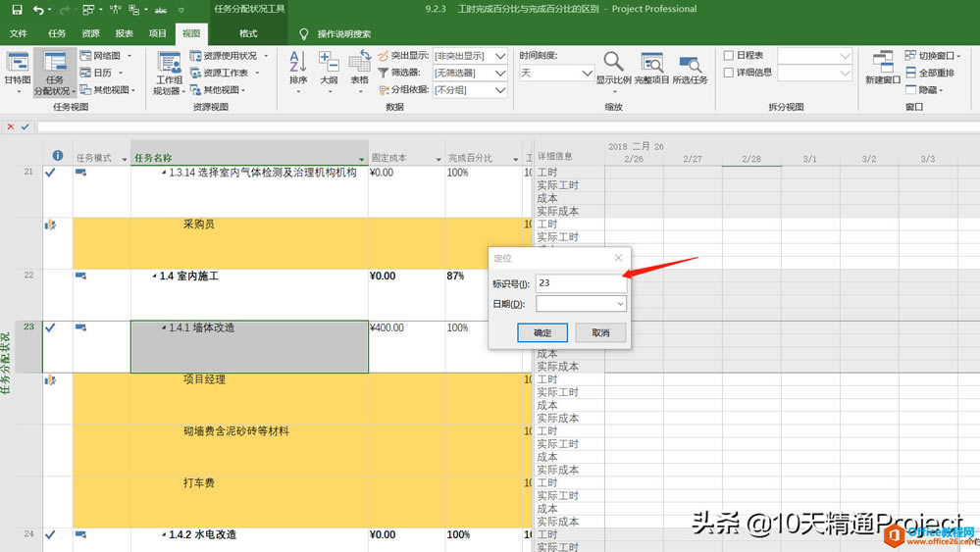Open the 时间刻度 dropdown showing 天

click(587, 73)
